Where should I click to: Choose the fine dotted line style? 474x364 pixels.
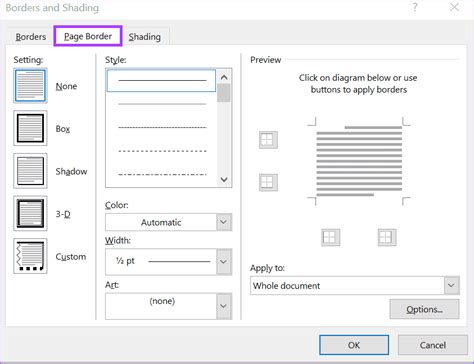162,127
